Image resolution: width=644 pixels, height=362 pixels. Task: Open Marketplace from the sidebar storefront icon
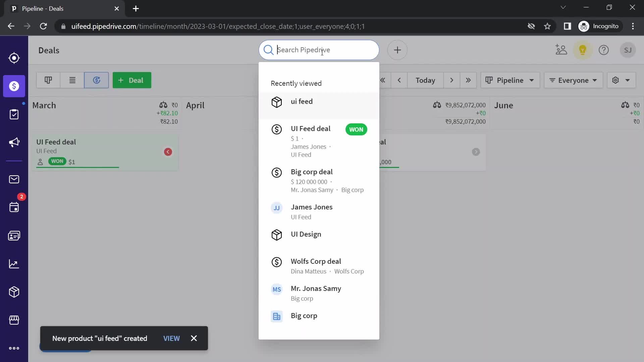(14, 320)
